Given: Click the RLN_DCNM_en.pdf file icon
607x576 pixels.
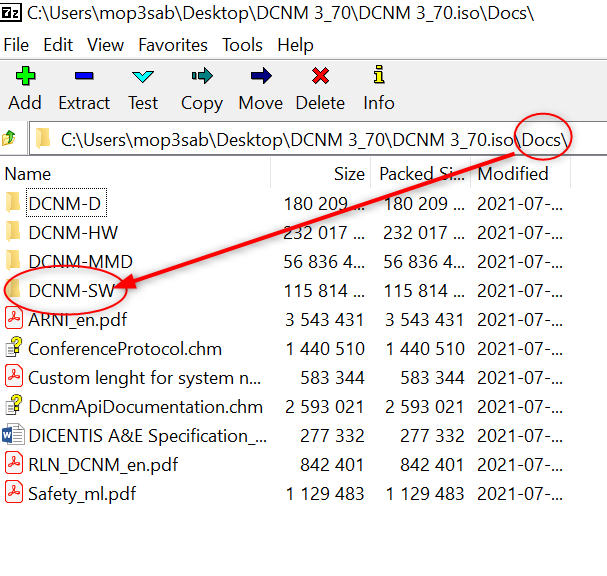Looking at the screenshot, I should (x=14, y=464).
